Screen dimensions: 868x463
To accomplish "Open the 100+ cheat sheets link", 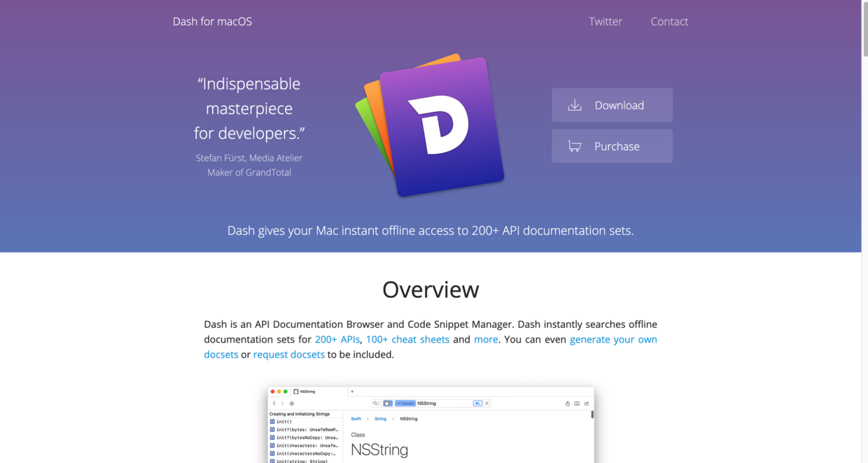I will click(x=407, y=339).
